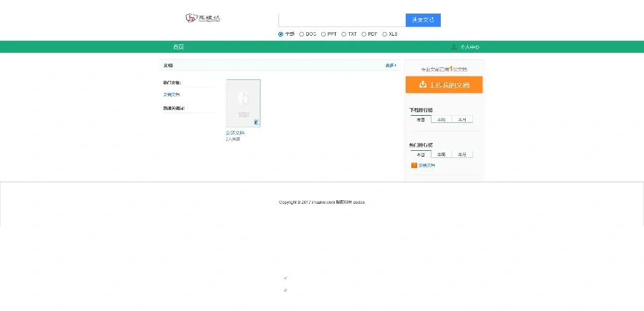
Task: Select 本月 tab in the hot ranking
Action: coord(462,154)
